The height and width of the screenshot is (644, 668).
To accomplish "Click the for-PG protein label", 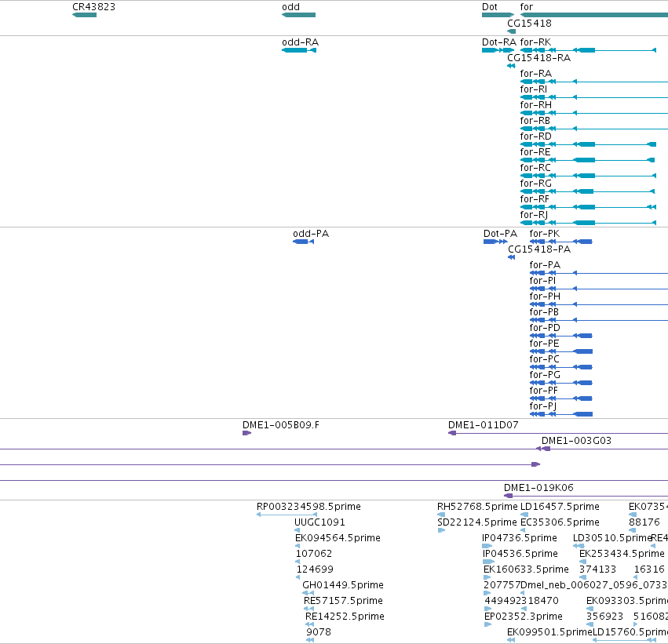I will point(545,375).
